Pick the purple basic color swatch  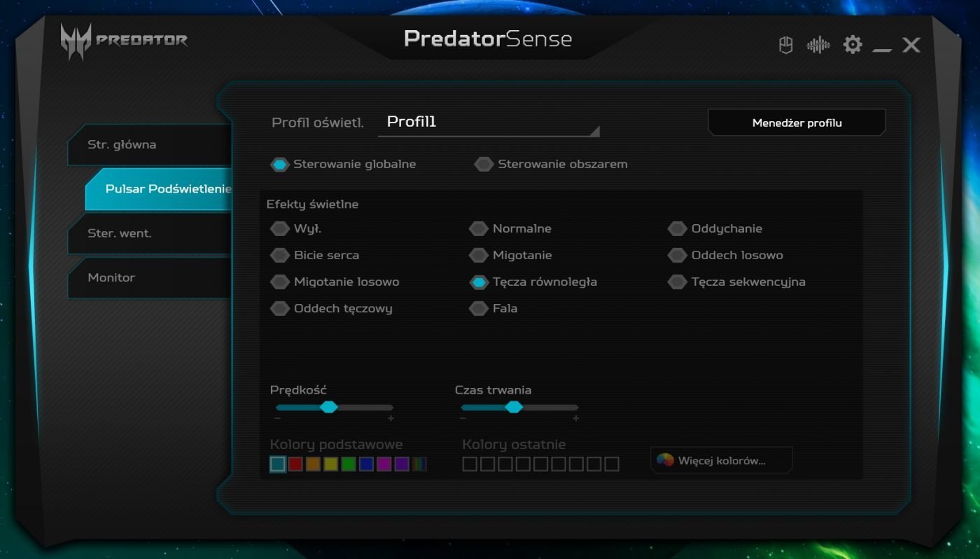[x=402, y=464]
